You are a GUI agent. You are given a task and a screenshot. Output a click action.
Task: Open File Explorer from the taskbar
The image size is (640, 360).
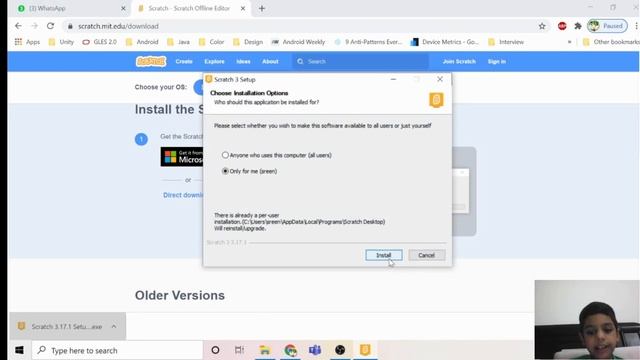click(x=265, y=350)
